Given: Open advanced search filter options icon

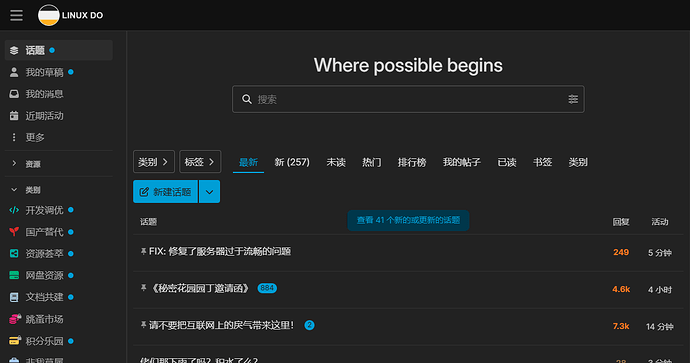Looking at the screenshot, I should [x=573, y=99].
